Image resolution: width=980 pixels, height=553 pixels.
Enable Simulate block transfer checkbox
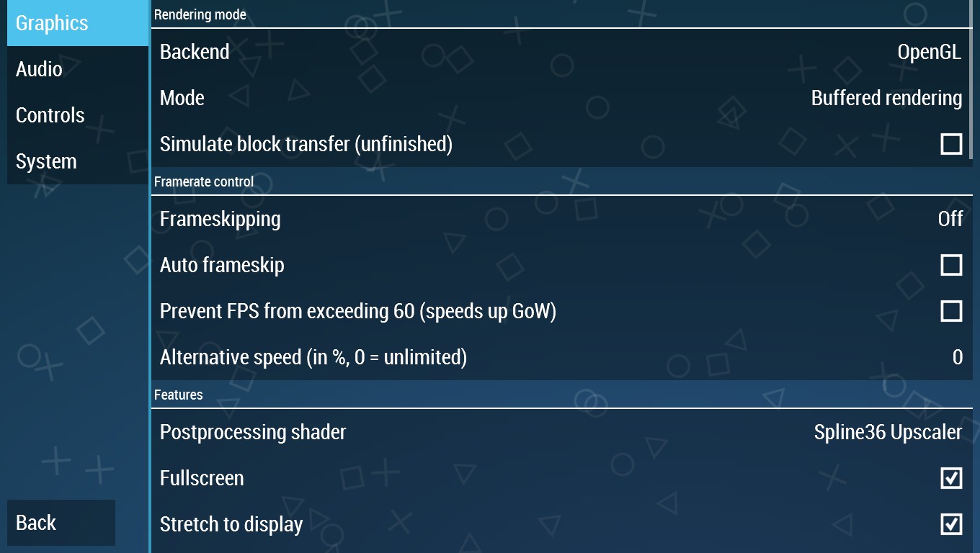(x=951, y=144)
